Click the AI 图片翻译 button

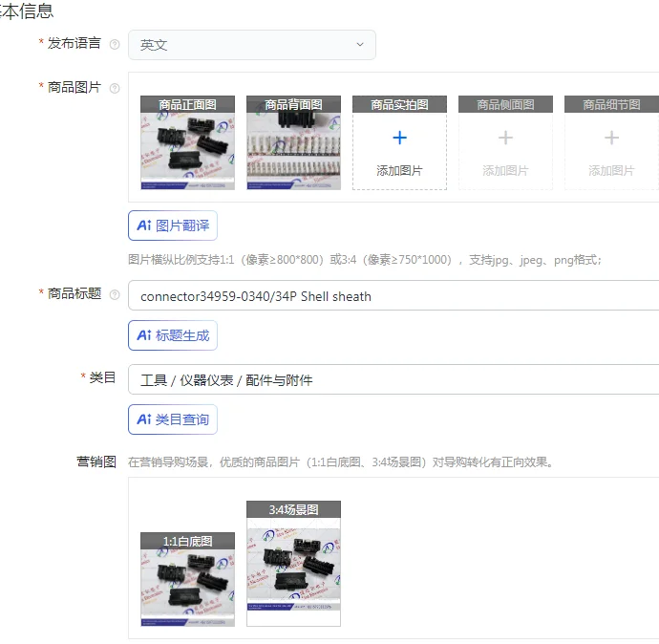tap(173, 225)
